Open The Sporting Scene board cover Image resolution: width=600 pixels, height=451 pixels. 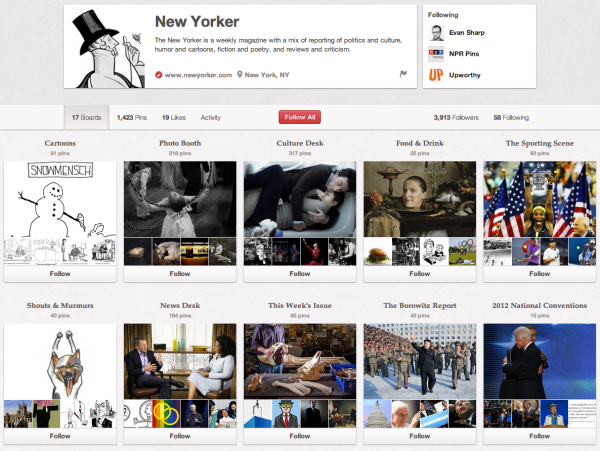click(x=540, y=198)
